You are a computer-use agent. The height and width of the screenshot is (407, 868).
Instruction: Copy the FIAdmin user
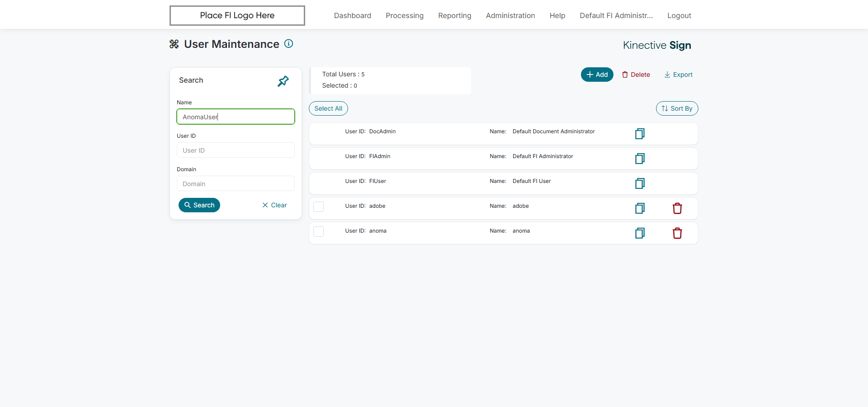click(640, 159)
